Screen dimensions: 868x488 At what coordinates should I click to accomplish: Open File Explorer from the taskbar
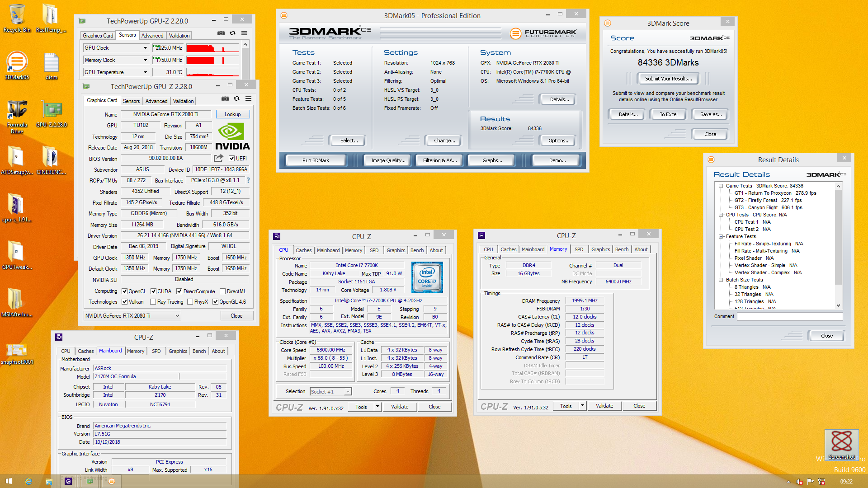(x=48, y=481)
